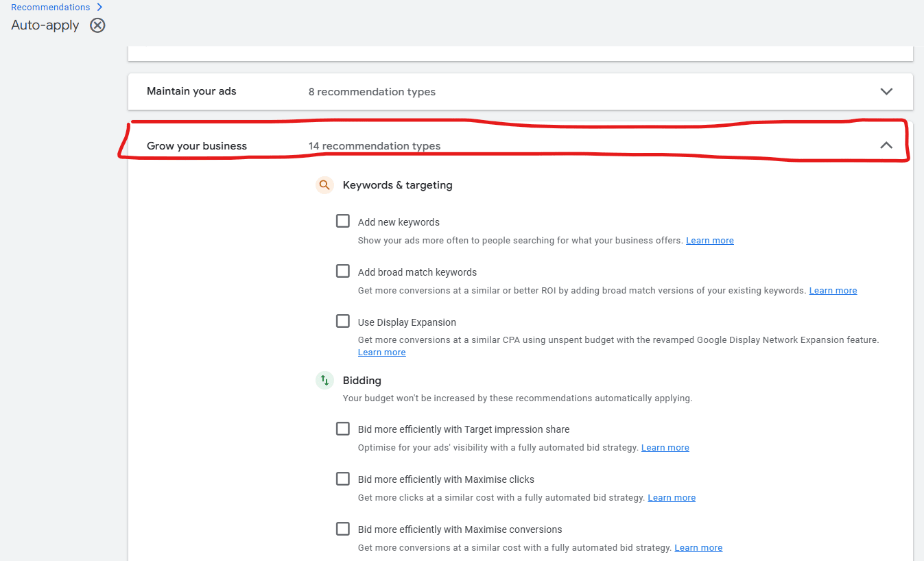
Task: Click the 14 recommendation types text
Action: point(375,146)
